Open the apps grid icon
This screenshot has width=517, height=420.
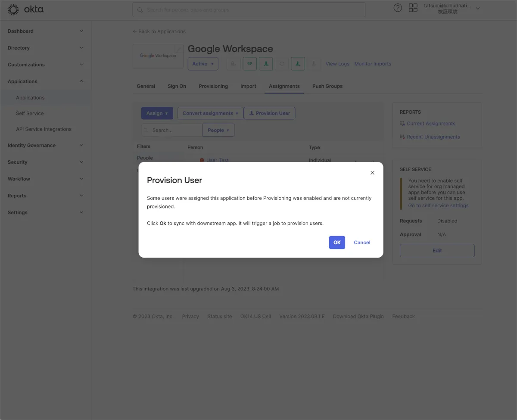(x=413, y=8)
